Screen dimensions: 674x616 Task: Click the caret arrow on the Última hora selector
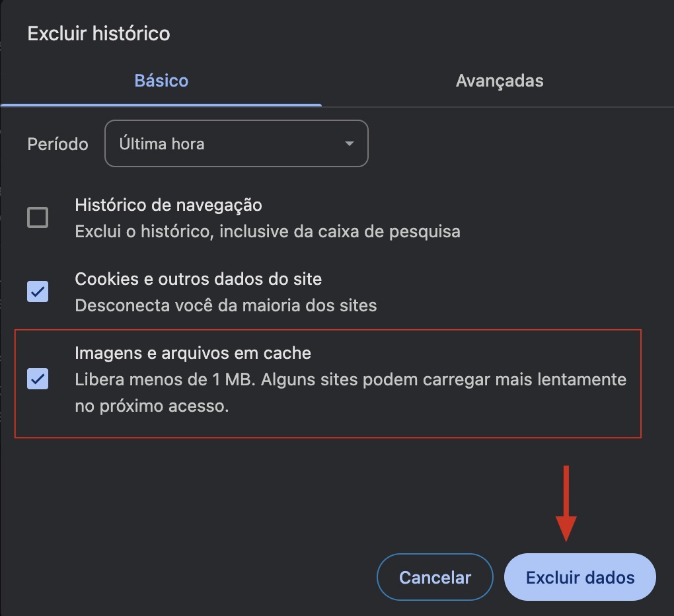click(x=350, y=143)
